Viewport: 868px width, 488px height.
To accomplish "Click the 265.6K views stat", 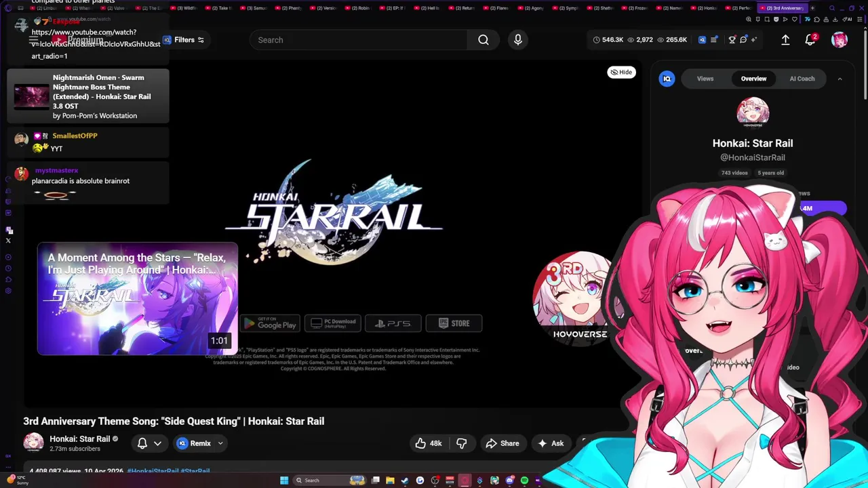I will (x=671, y=40).
